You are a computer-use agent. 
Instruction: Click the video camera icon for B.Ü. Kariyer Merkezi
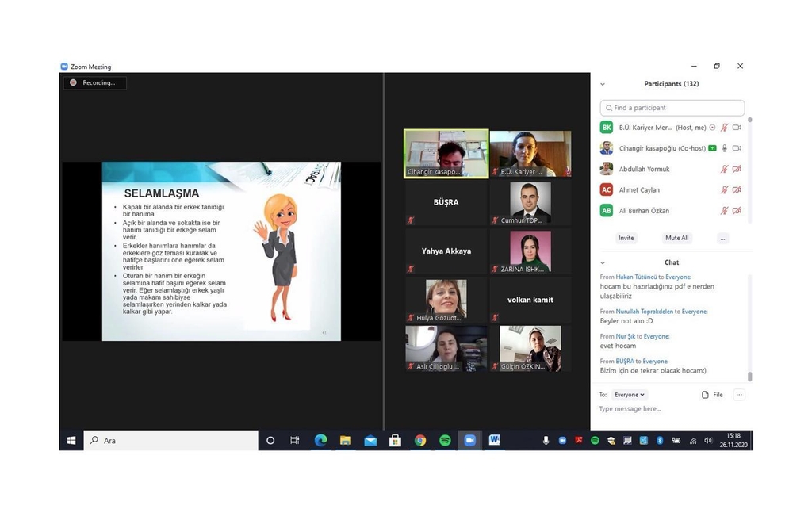pyautogui.click(x=737, y=128)
